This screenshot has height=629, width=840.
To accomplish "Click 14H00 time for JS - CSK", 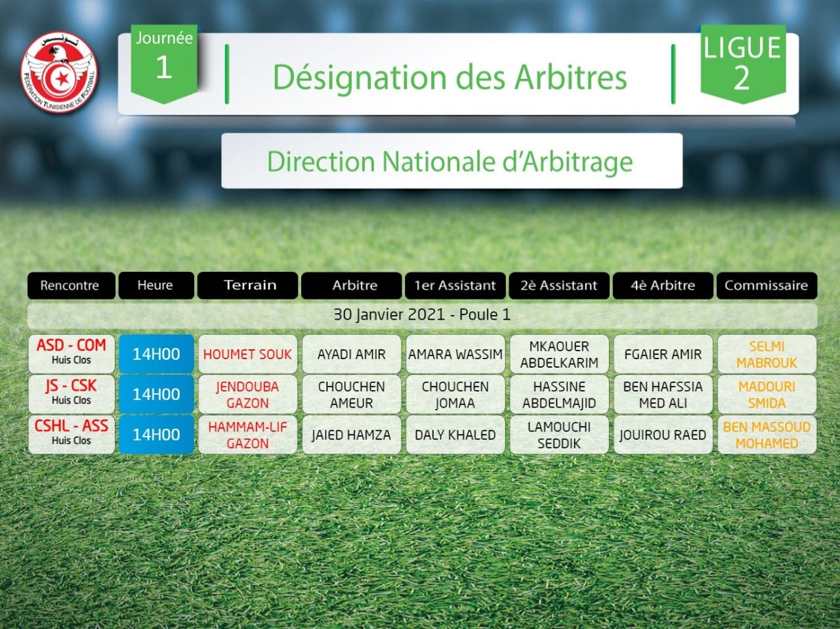I will coord(156,394).
